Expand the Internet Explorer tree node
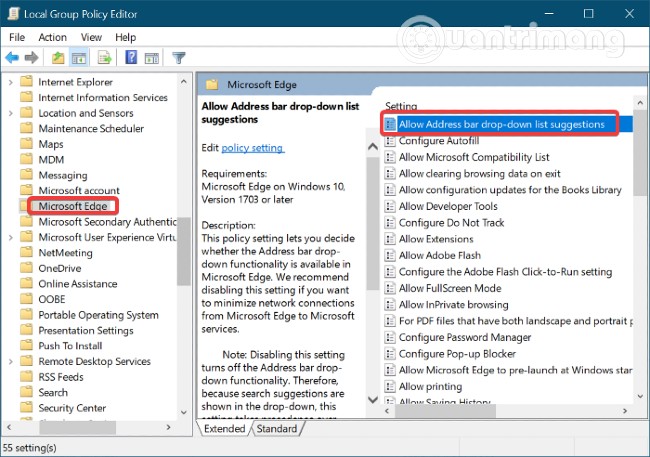 [x=11, y=82]
